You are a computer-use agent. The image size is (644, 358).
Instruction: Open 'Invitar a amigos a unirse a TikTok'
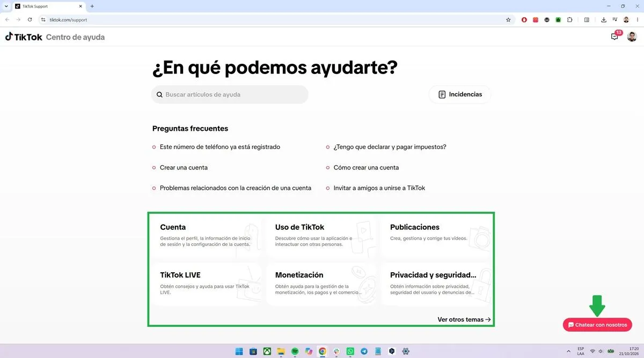tap(379, 188)
